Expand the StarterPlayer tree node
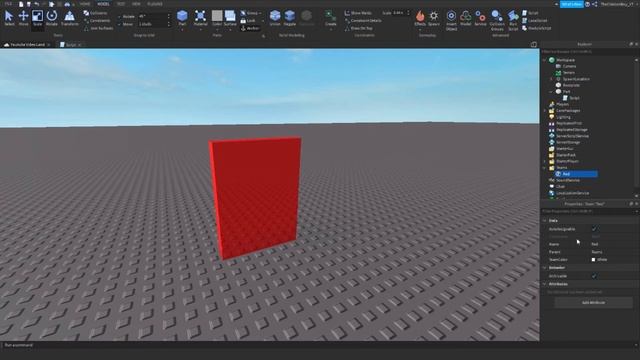Viewport: 640px width, 360px height. pyautogui.click(x=544, y=161)
